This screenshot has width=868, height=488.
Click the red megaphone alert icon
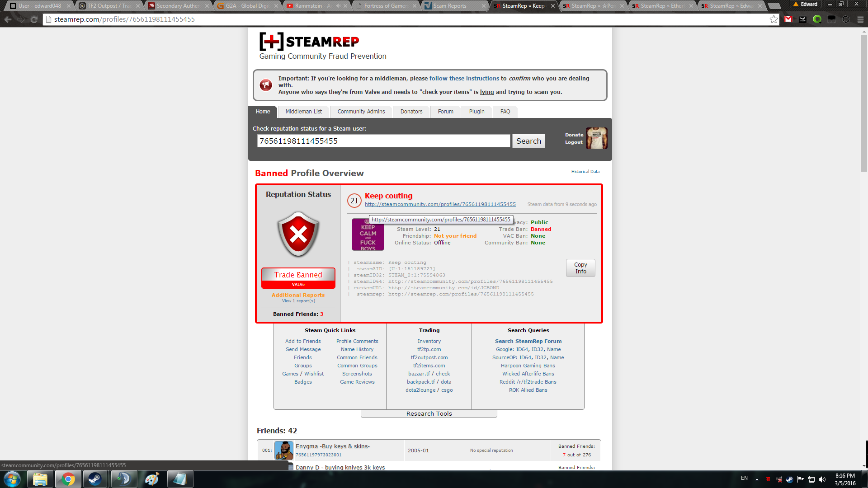[x=266, y=85]
